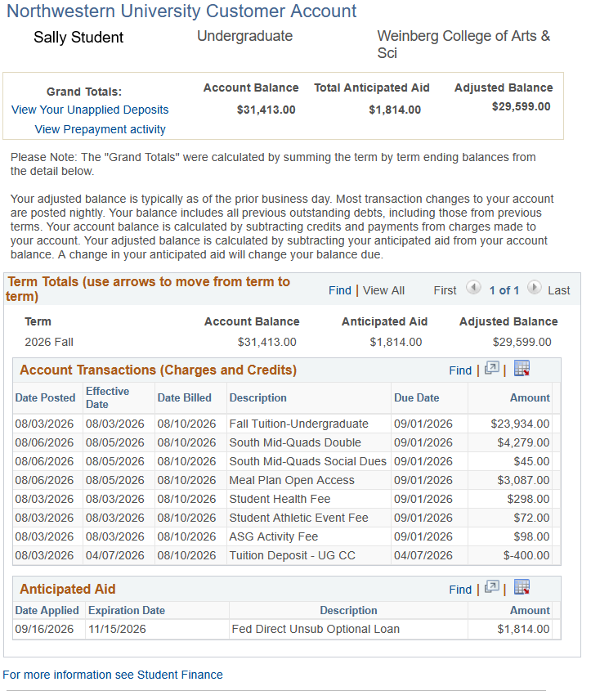
Task: Click the 11/15/2026 Expiration Date cell
Action: pyautogui.click(x=117, y=629)
